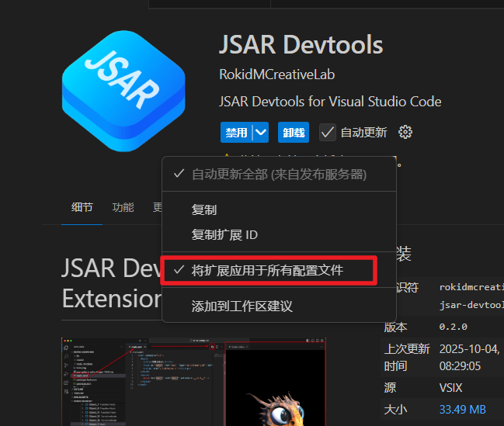
Task: Click the VSIX source value
Action: [x=450, y=388]
